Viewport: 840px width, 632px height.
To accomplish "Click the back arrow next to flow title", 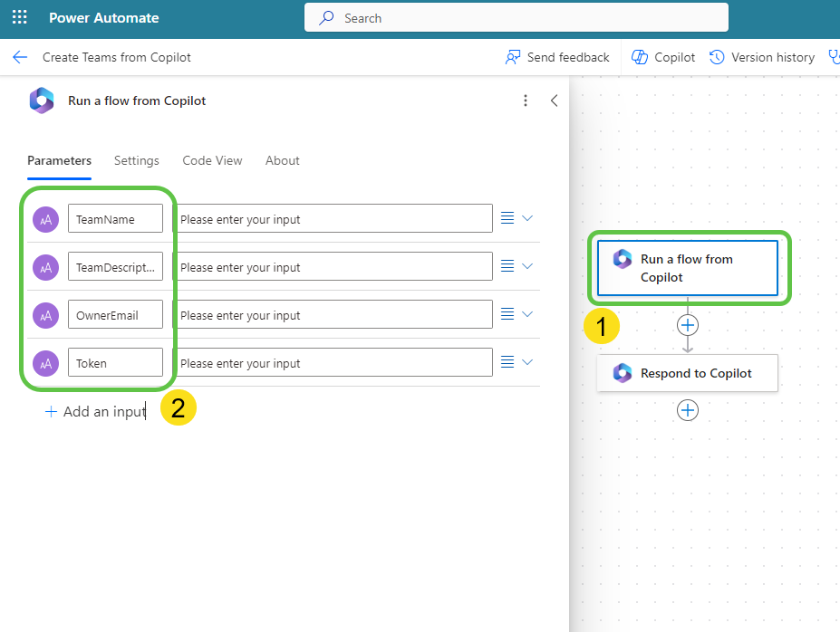I will click(x=20, y=57).
